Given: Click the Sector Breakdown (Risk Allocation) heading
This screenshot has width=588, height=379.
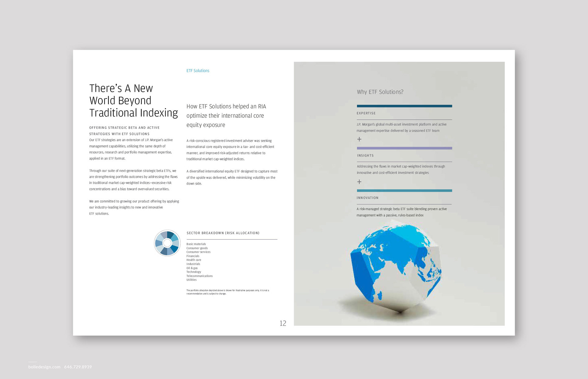Looking at the screenshot, I should click(x=223, y=233).
